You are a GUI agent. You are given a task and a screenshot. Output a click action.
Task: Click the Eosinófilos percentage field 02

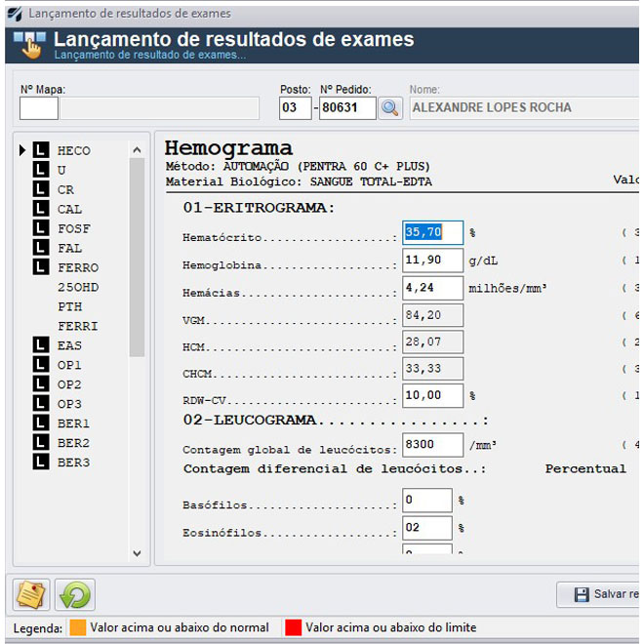(x=427, y=527)
